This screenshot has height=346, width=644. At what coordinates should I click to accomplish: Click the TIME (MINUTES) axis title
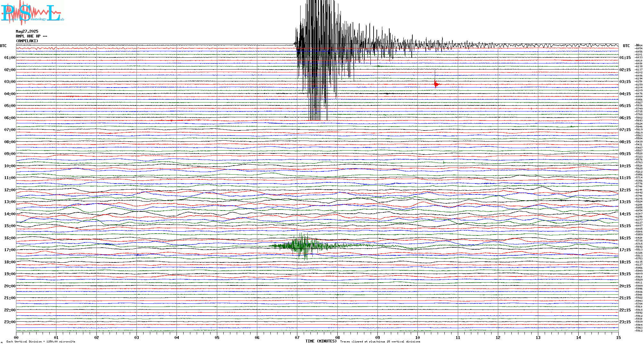321,341
